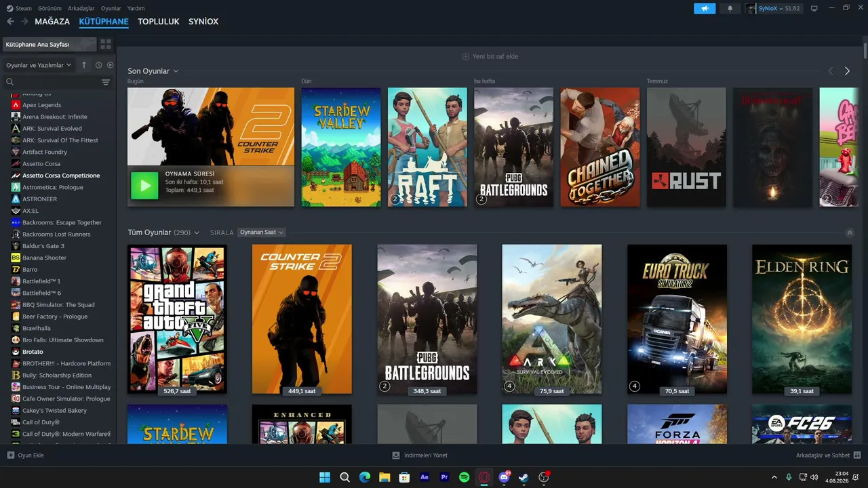Click Yeni bir raf ekle
Viewport: 868px width, 488px height.
point(495,56)
